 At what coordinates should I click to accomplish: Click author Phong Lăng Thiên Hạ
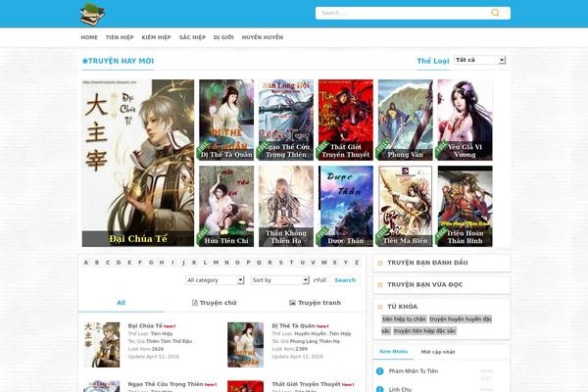[315, 341]
